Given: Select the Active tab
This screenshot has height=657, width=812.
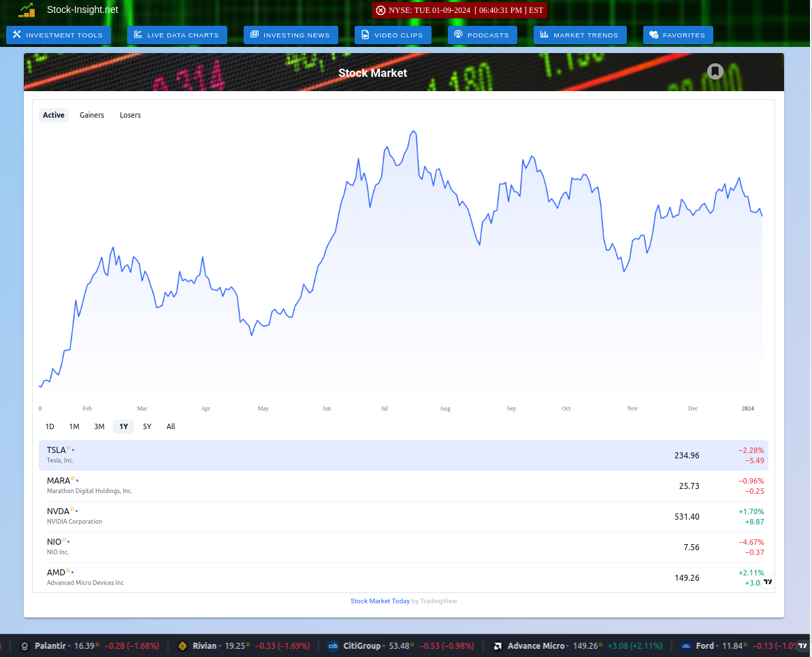Looking at the screenshot, I should click(54, 115).
